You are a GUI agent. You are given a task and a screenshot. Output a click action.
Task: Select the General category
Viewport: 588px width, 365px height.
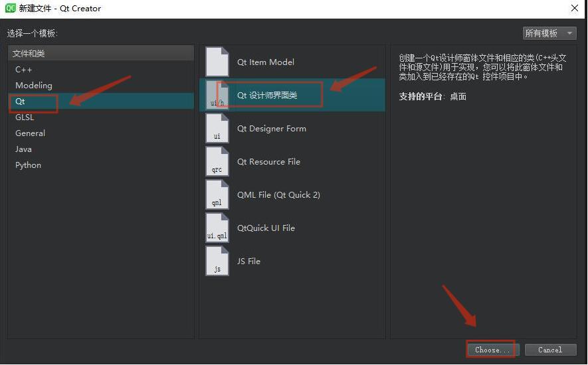101,133
